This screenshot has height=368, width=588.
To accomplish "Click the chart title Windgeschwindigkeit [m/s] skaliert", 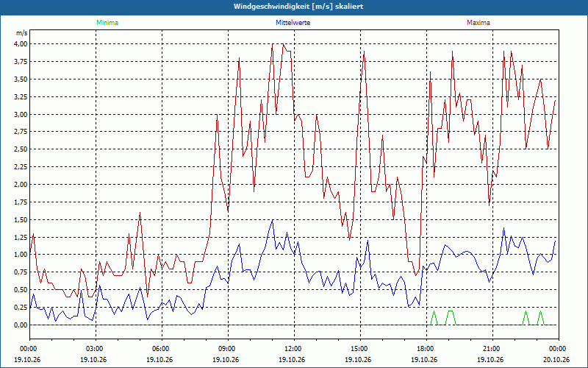I will (298, 7).
